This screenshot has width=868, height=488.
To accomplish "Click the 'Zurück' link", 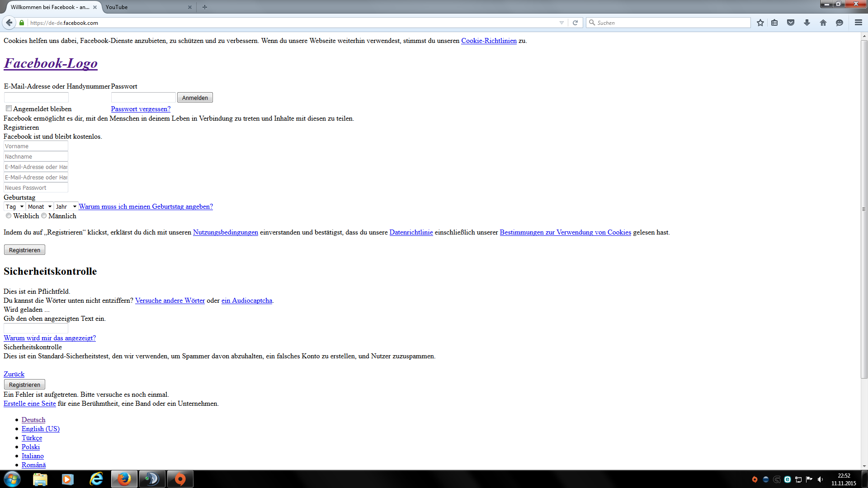I will click(14, 374).
